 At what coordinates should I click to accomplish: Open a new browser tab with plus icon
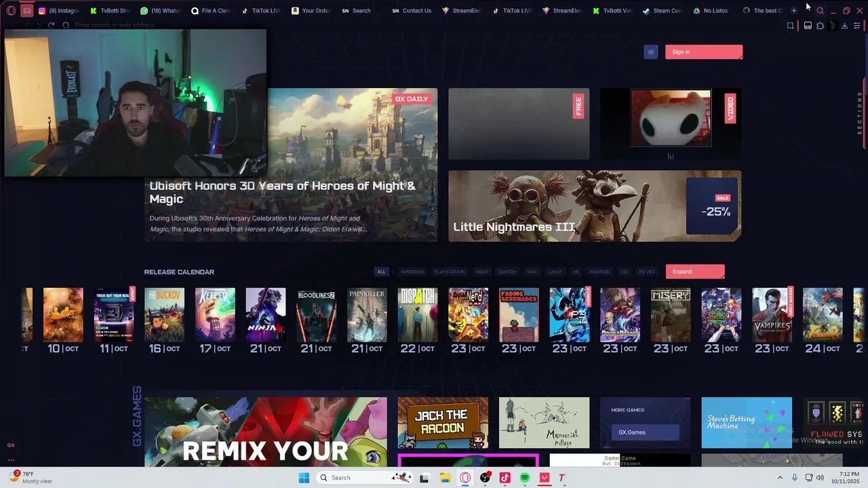point(794,11)
